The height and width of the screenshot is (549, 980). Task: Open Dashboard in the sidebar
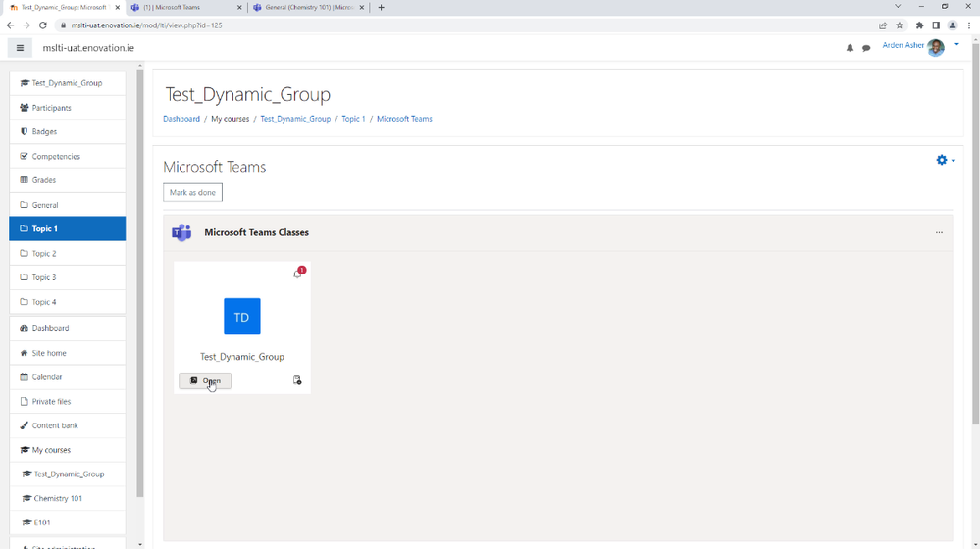(68, 328)
